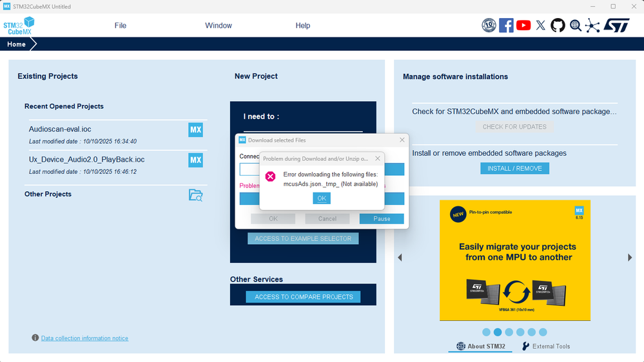This screenshot has height=362, width=644.
Task: Open recent project Ux_Device_Audio2.0_PlayBack.ioc
Action: click(x=86, y=159)
